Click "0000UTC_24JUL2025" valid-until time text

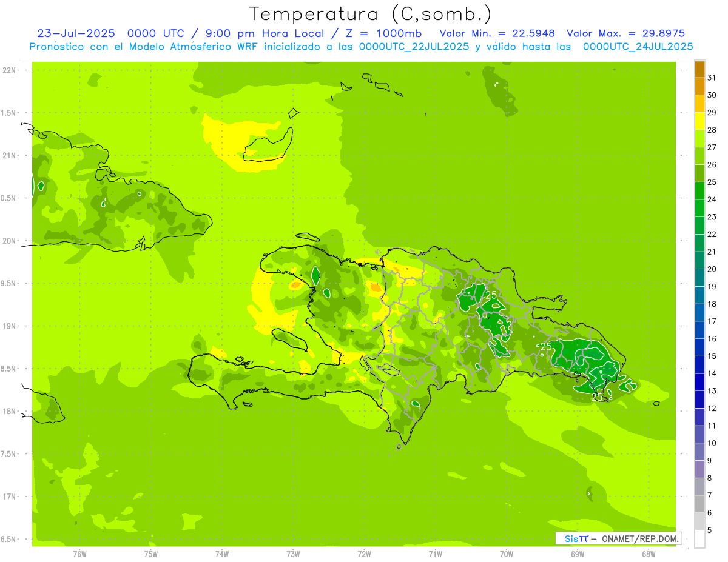(638, 47)
